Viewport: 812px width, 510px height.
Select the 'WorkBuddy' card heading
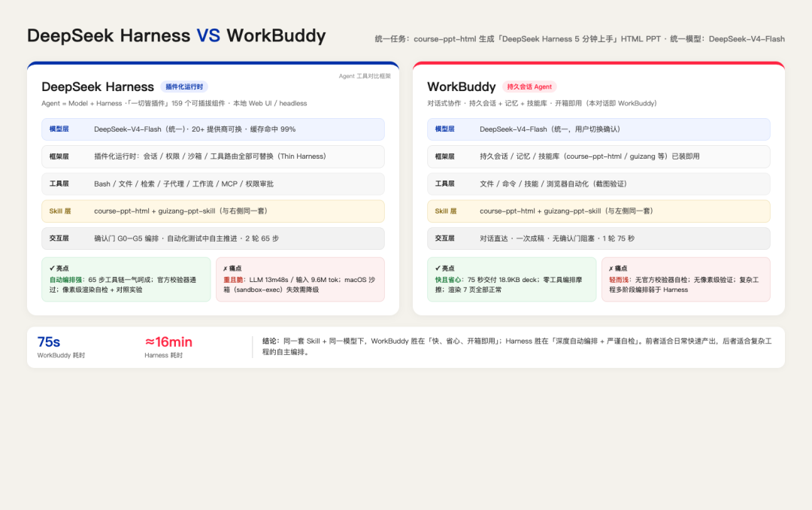462,87
